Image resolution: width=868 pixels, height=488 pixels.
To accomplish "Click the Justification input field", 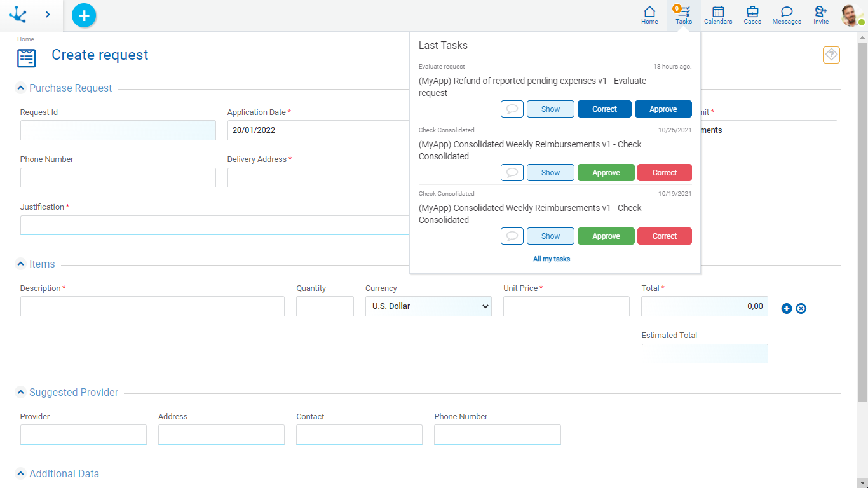I will click(216, 226).
